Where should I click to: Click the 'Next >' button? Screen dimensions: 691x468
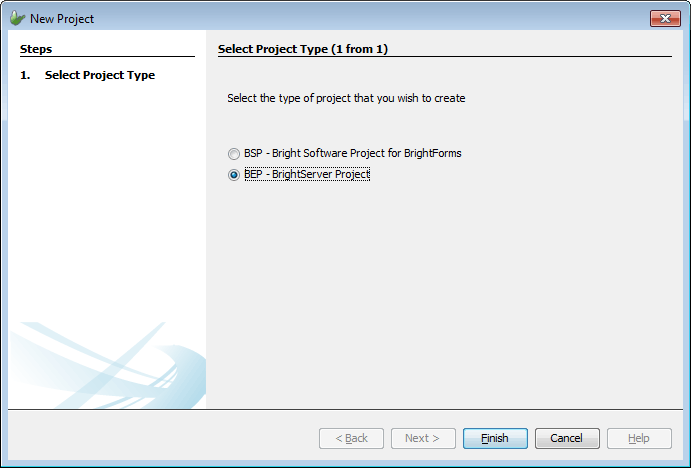(x=423, y=438)
